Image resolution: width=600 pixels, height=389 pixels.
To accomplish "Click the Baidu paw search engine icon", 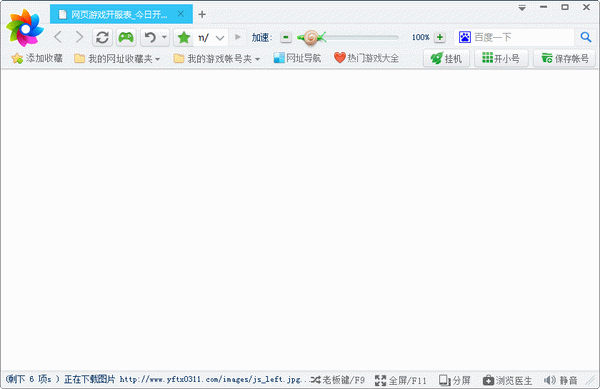I will 465,37.
